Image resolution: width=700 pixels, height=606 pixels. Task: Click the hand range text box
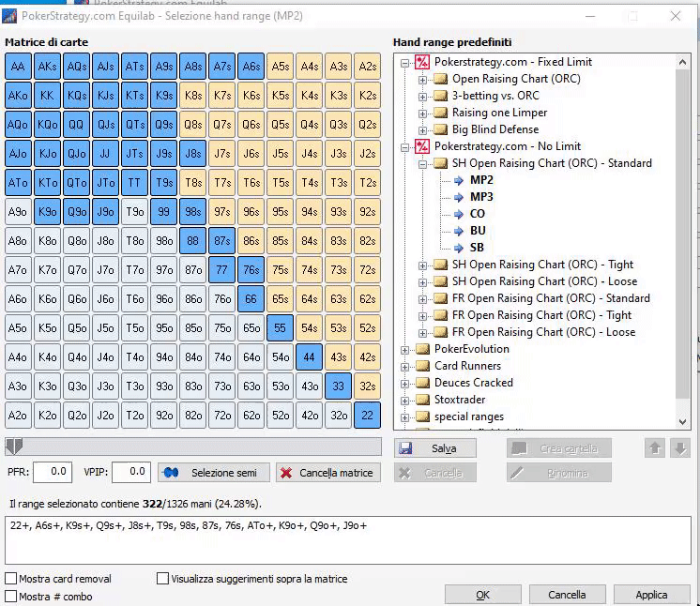(x=348, y=540)
